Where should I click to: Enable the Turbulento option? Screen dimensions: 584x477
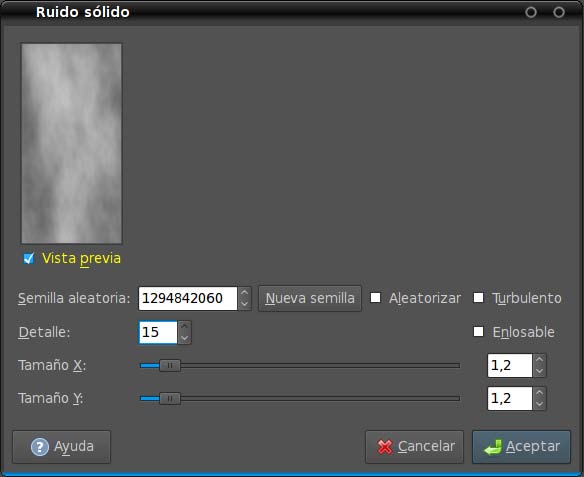[478, 298]
